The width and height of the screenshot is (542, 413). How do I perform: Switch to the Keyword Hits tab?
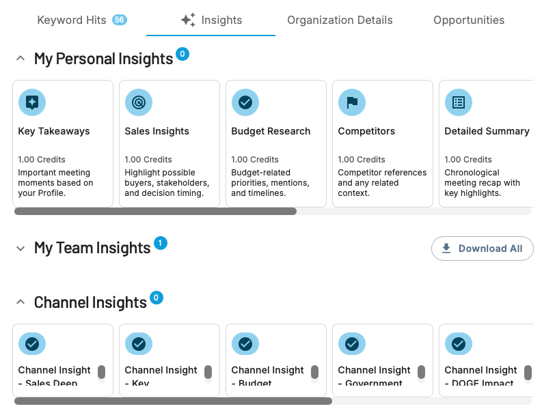(82, 20)
